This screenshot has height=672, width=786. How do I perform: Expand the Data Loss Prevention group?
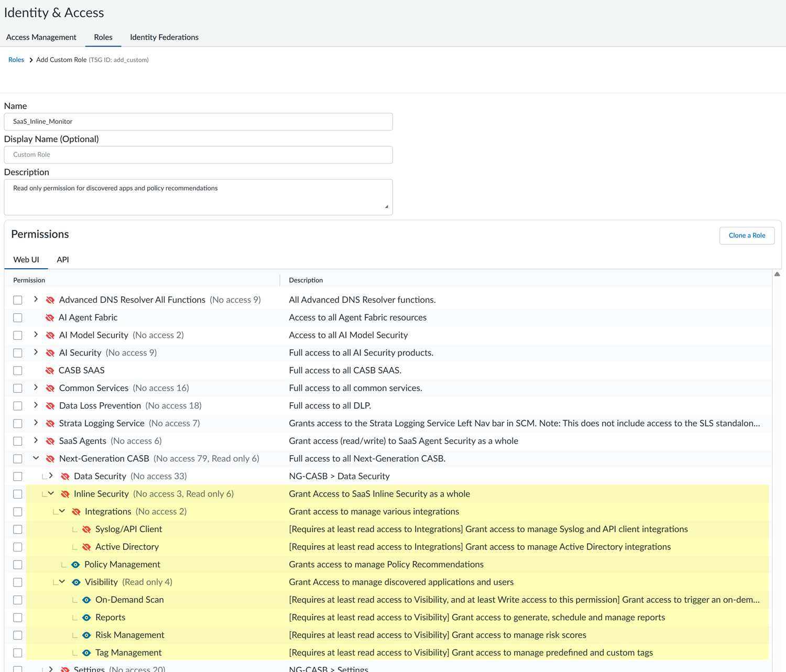(36, 405)
